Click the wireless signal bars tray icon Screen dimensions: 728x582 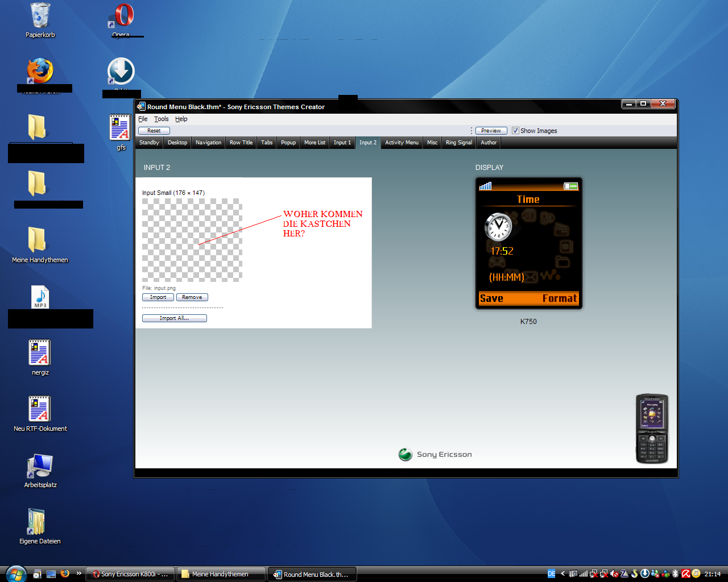pyautogui.click(x=584, y=574)
